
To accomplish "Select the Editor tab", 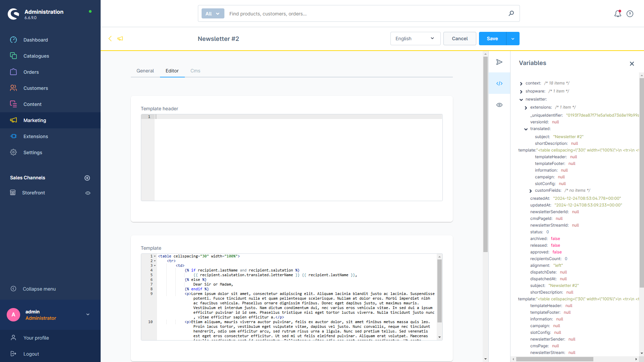I will [x=172, y=71].
